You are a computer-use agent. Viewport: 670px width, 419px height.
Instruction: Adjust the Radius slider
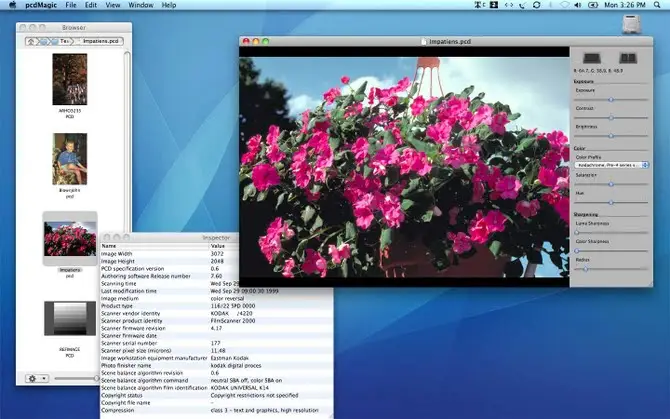(x=611, y=269)
